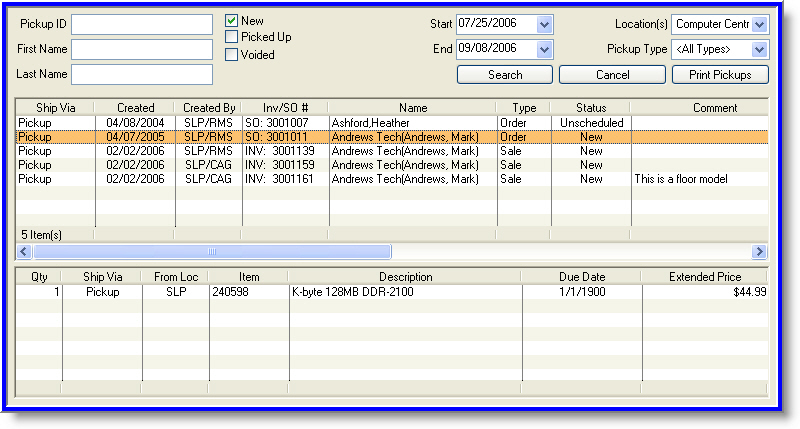Select row INV: 3001159

[x=392, y=165]
